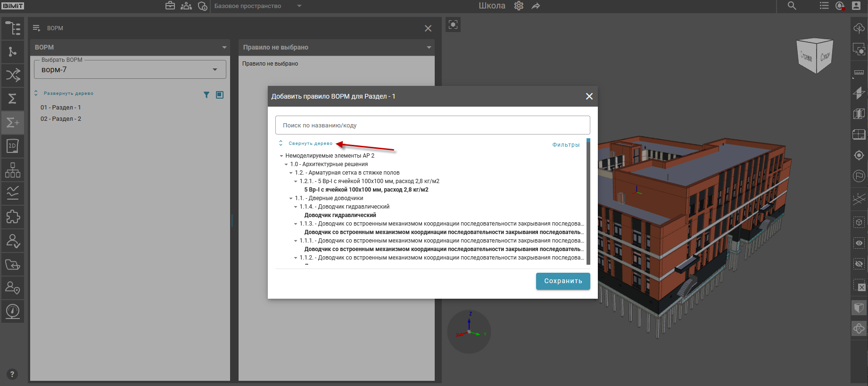868x386 pixels.
Task: Open the 2D document sidebar icon
Action: [13, 146]
